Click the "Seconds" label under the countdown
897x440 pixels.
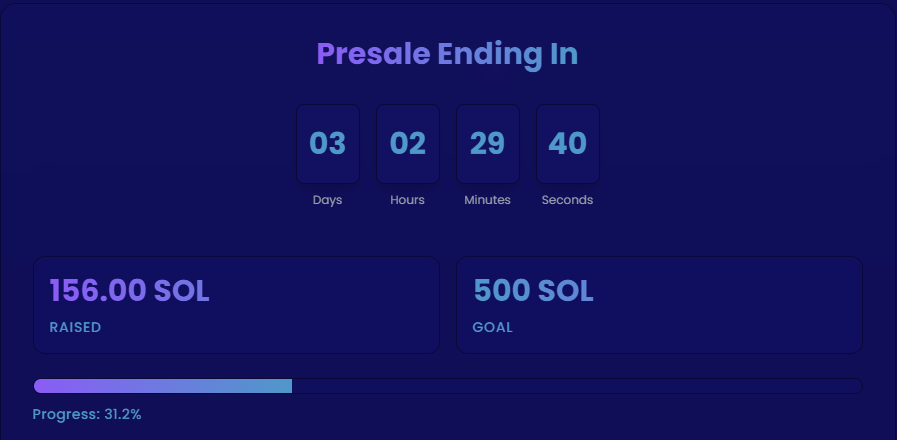(x=567, y=200)
